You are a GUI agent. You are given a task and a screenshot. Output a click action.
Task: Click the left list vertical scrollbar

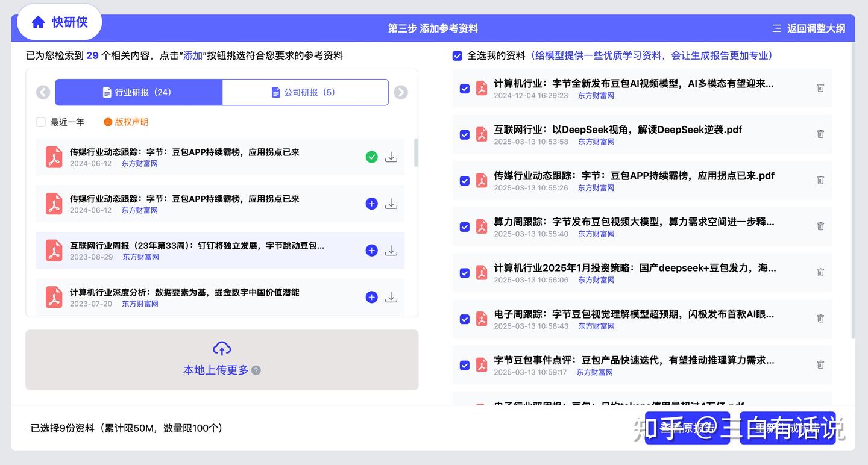[x=416, y=153]
